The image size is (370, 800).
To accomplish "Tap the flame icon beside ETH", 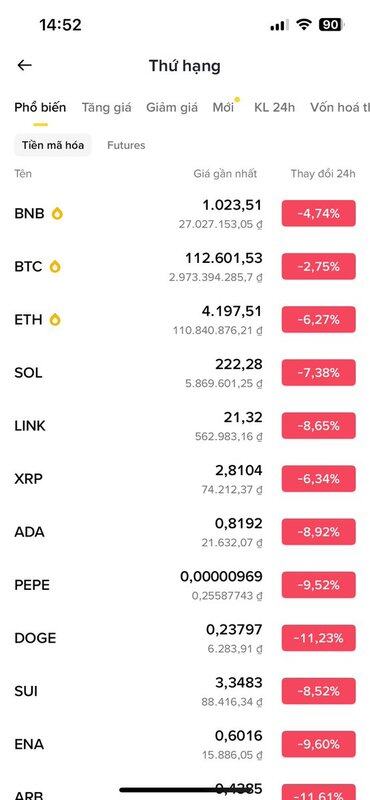I will coord(55,319).
